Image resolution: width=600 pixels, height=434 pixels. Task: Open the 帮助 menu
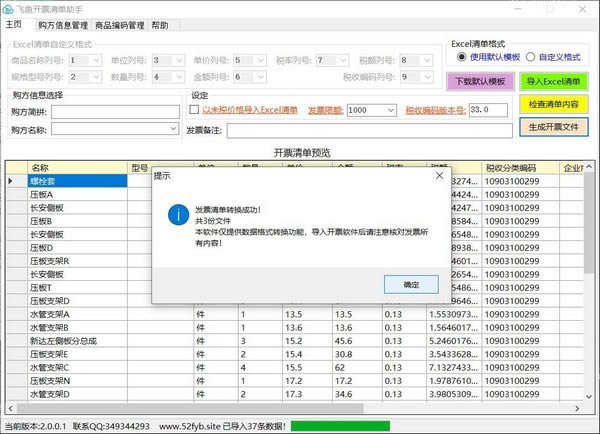point(160,25)
